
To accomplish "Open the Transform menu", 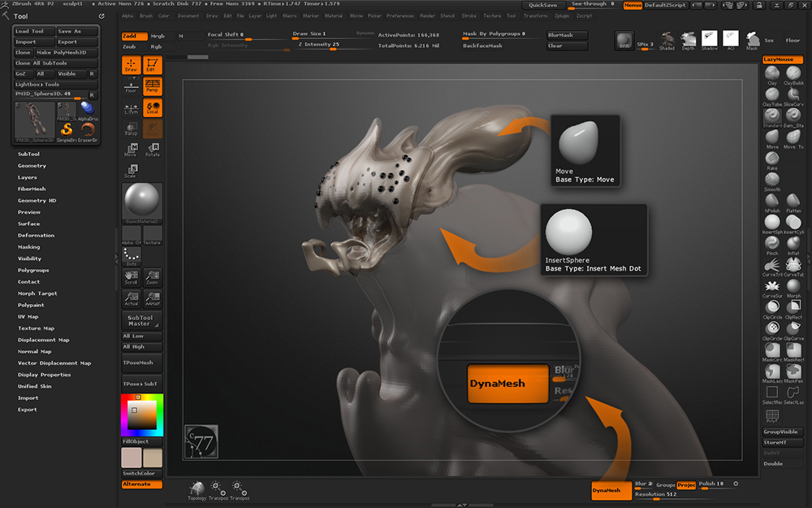I will pyautogui.click(x=535, y=16).
